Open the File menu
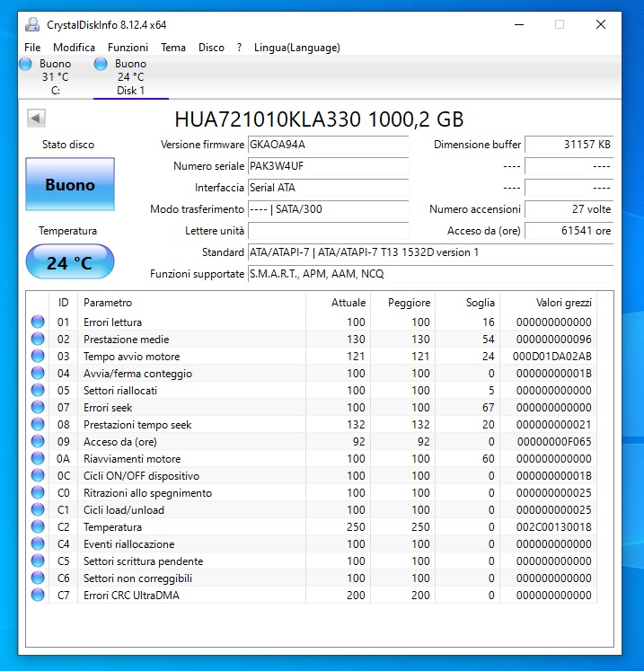 (x=32, y=48)
